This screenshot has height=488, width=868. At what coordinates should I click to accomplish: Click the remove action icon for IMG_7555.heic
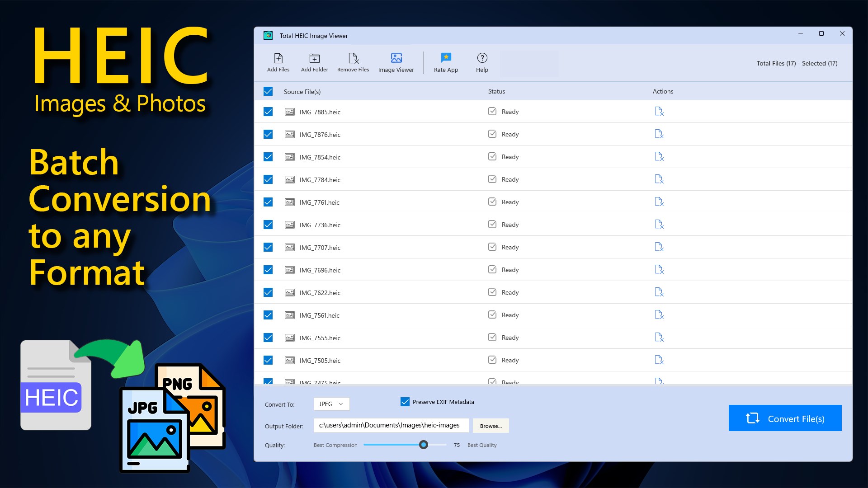point(659,337)
